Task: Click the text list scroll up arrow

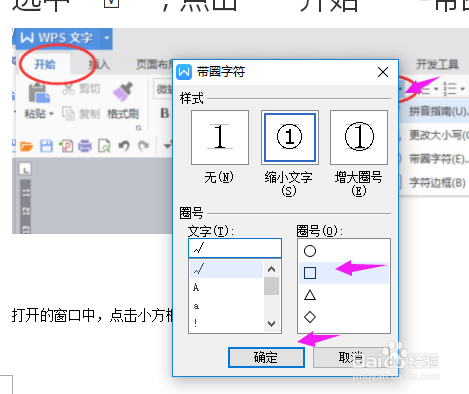Action: coord(272,269)
